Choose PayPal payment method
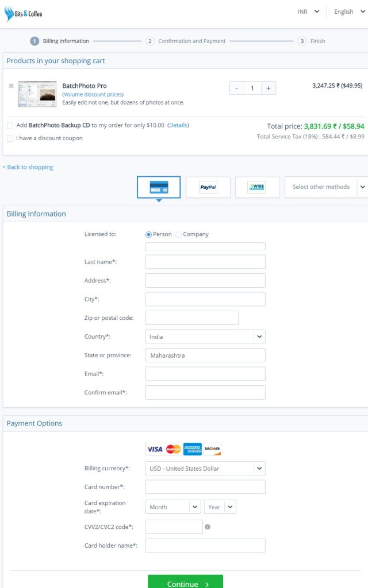The width and height of the screenshot is (368, 588). pyautogui.click(x=208, y=187)
